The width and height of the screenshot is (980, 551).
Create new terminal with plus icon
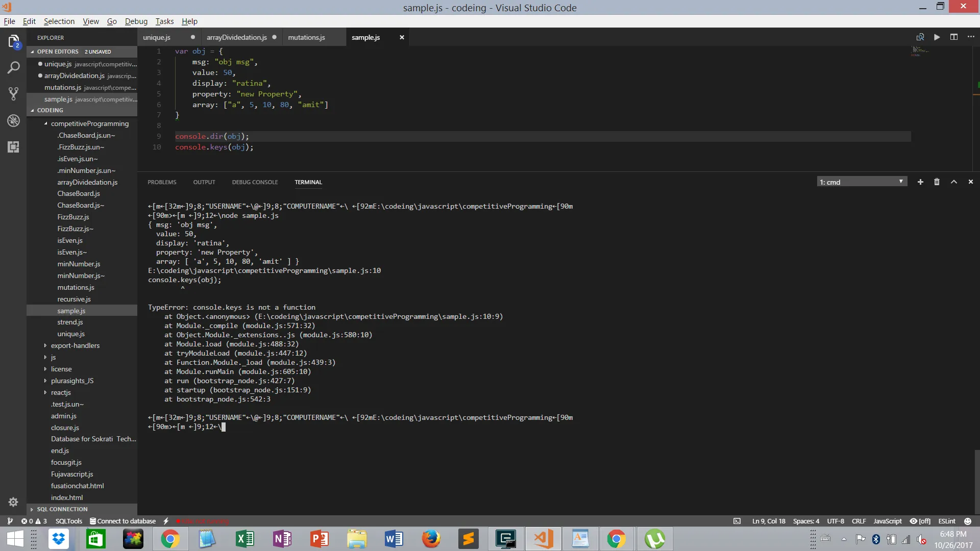(920, 182)
